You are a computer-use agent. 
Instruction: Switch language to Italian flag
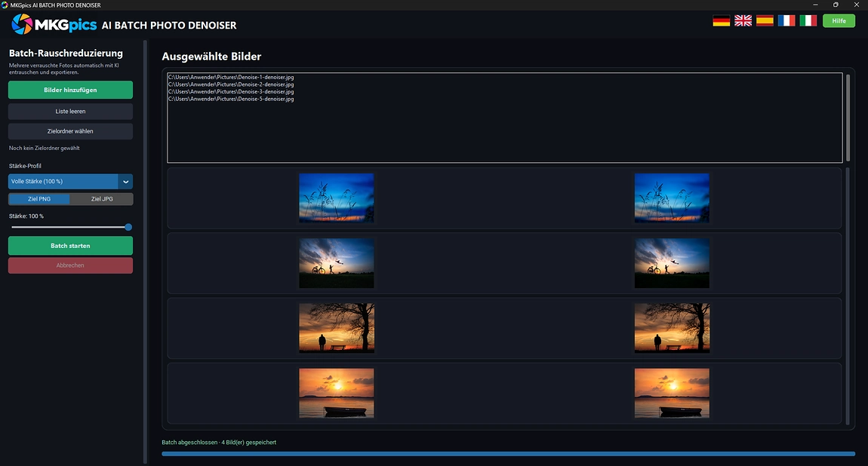click(808, 21)
